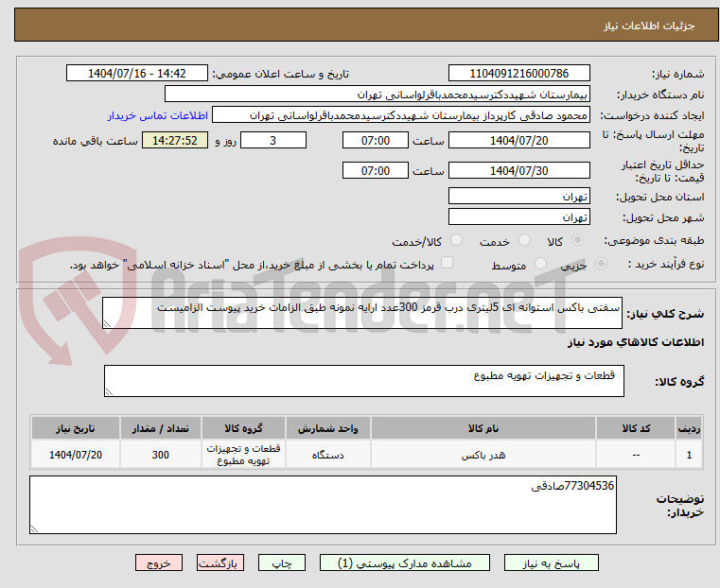
Task: Select the جزیی purchase type radio
Action: point(601,263)
